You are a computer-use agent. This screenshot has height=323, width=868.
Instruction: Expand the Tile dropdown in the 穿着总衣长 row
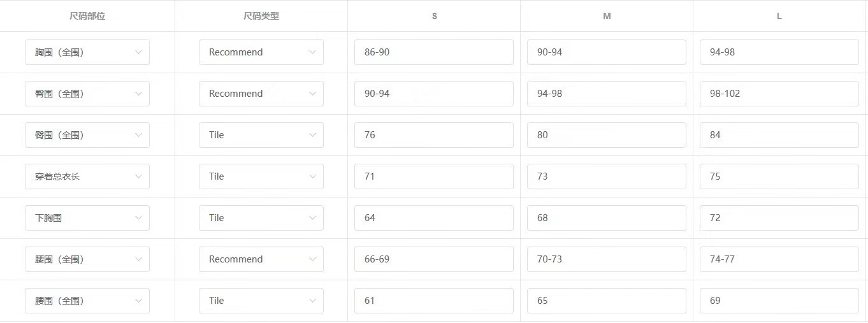coord(261,176)
